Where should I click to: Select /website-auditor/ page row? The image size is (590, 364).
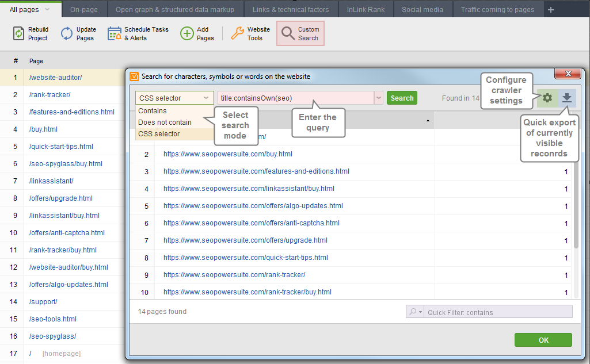tap(63, 78)
